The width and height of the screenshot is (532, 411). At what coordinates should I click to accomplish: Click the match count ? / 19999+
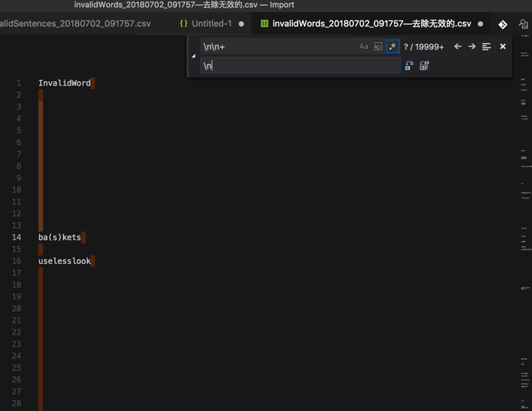click(423, 47)
